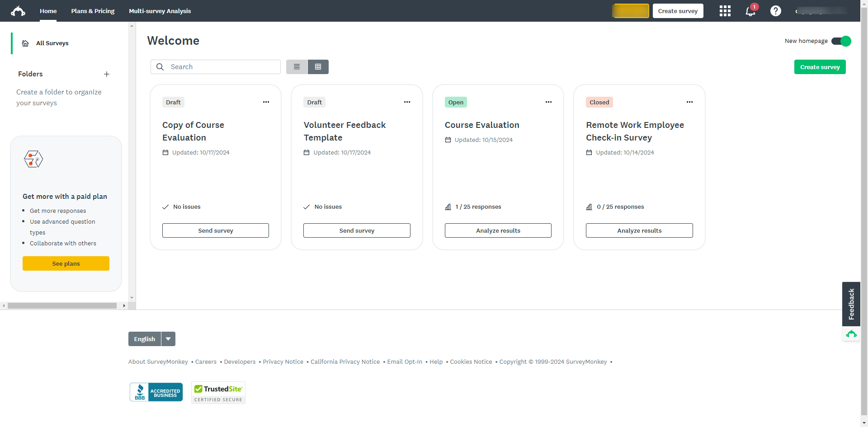Click the sidebar horizontal scrollbar

(x=62, y=306)
